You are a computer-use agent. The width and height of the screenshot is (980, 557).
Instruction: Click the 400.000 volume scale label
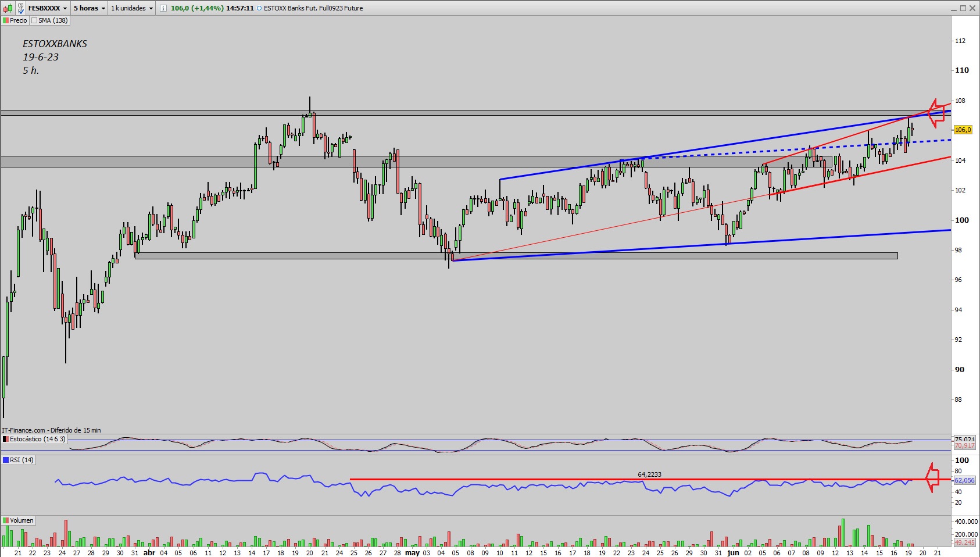click(x=966, y=522)
